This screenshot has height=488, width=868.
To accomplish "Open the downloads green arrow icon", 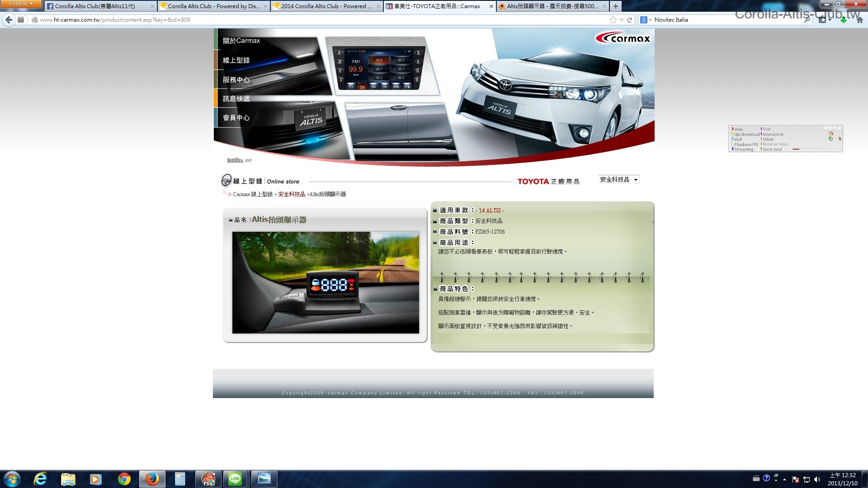I will (843, 20).
